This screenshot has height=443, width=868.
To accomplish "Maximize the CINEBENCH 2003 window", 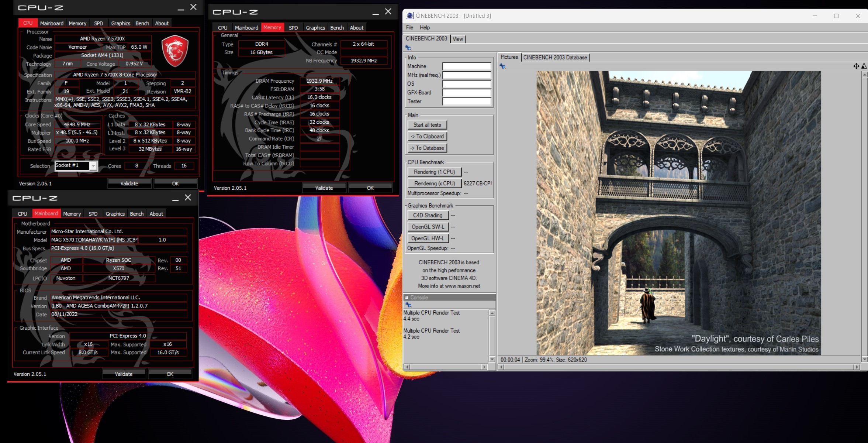I will click(x=836, y=16).
